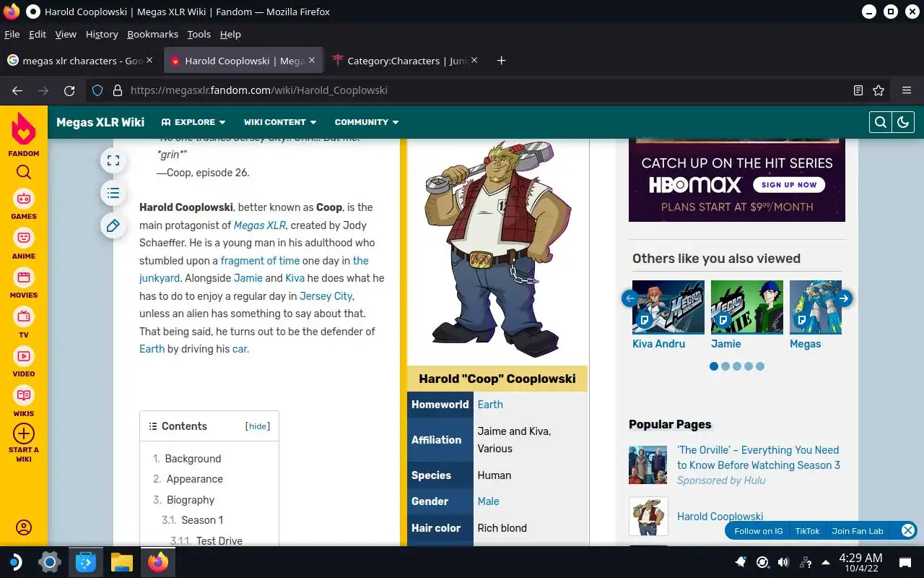The height and width of the screenshot is (578, 924).
Task: Open the Tools menu
Action: click(x=199, y=34)
